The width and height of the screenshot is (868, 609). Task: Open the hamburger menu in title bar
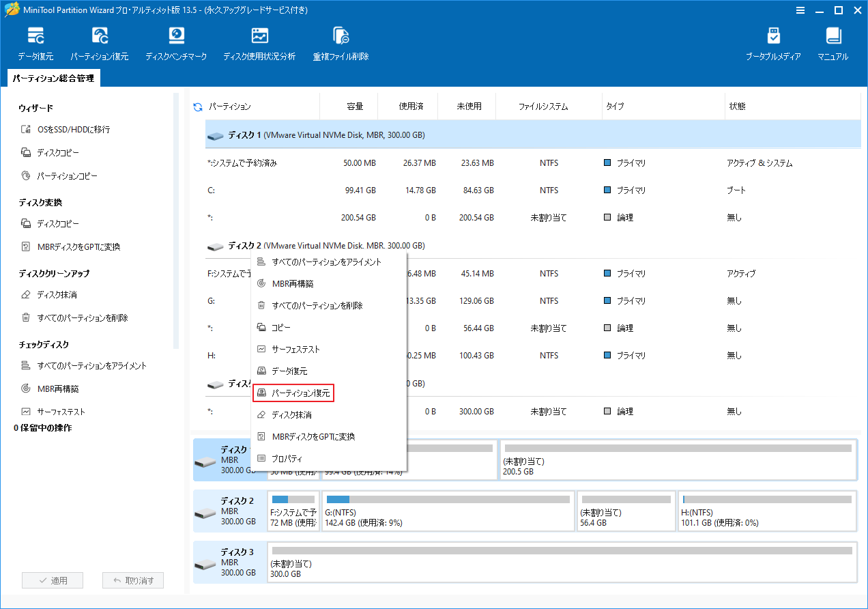tap(800, 10)
